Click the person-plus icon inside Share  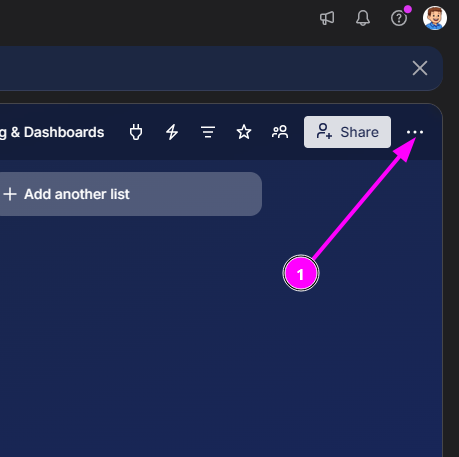[x=324, y=131]
